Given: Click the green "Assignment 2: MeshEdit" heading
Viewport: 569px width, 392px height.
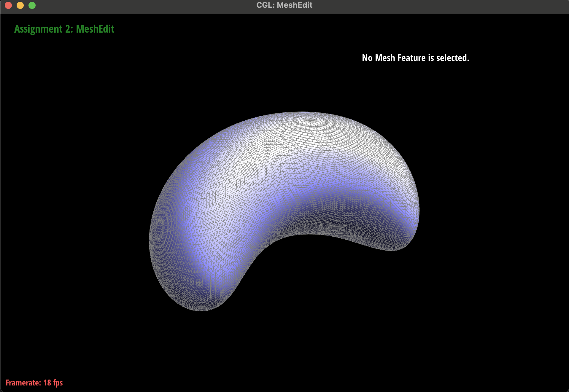Looking at the screenshot, I should pos(64,29).
